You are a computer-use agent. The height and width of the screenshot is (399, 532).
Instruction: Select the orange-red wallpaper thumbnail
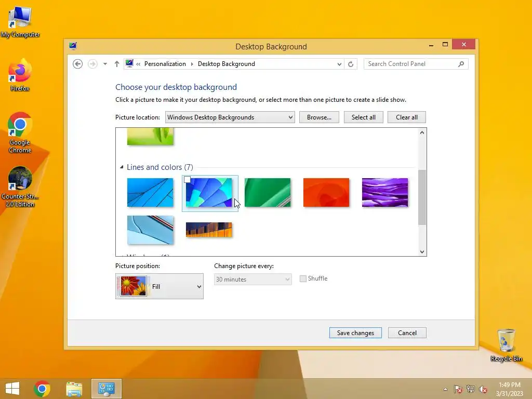pyautogui.click(x=326, y=192)
